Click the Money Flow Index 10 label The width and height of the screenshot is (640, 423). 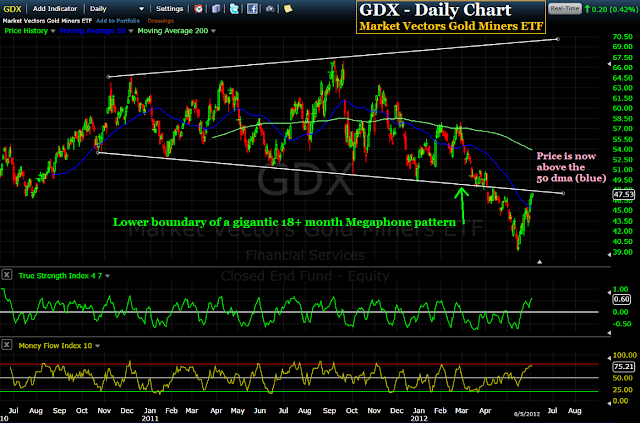[x=55, y=346]
